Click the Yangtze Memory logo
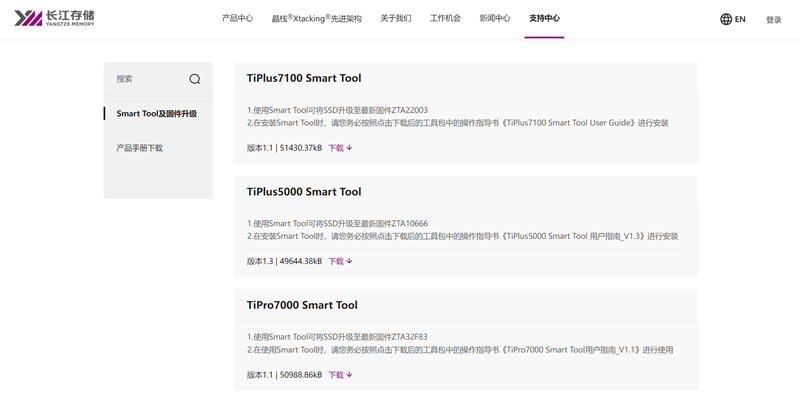The height and width of the screenshot is (398, 800). point(55,18)
